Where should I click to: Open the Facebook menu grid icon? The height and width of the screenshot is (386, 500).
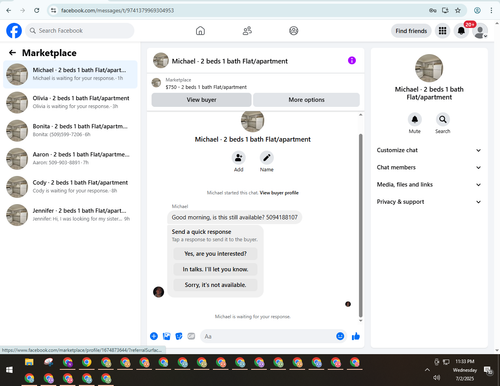pos(442,31)
